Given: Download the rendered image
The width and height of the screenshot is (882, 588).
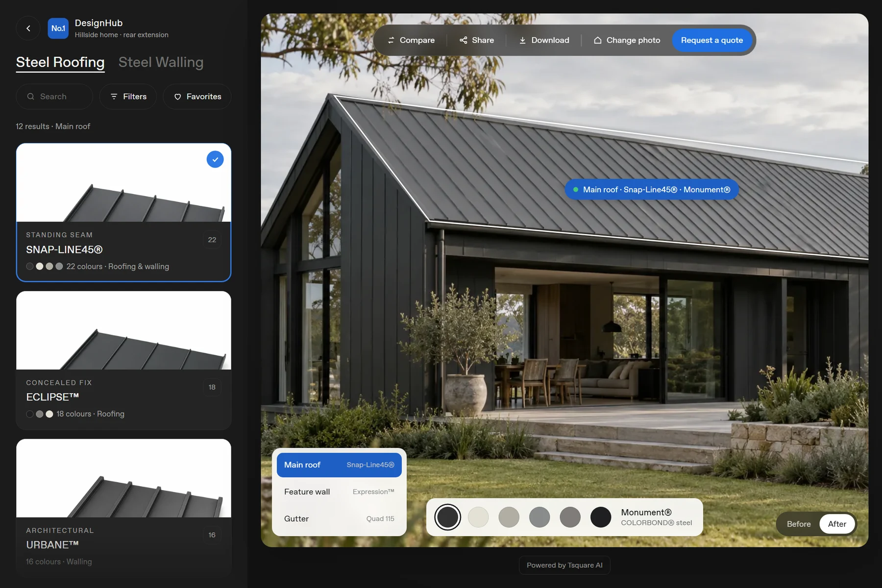Looking at the screenshot, I should pyautogui.click(x=544, y=40).
